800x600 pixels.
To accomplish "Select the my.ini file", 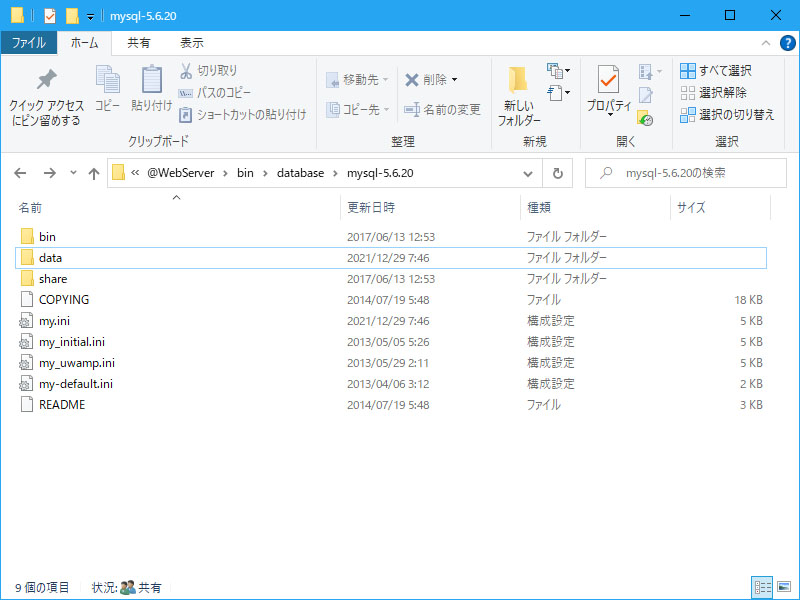I will (391, 321).
